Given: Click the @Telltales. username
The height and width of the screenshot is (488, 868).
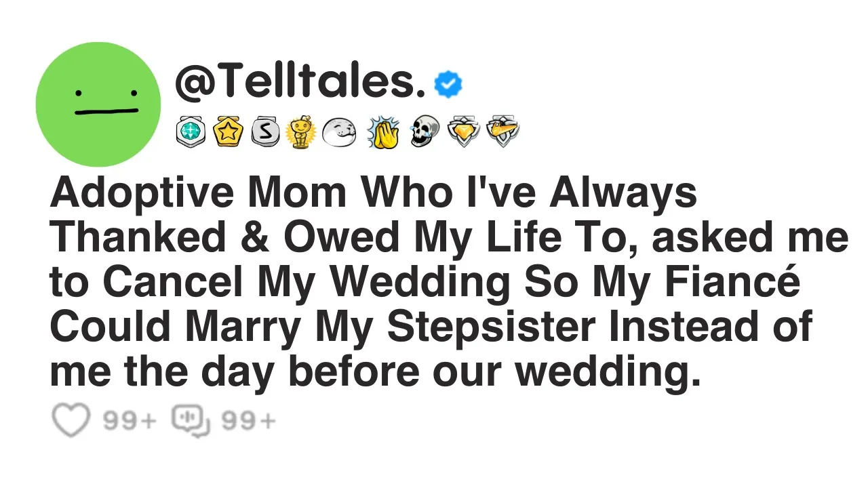Looking at the screenshot, I should 300,82.
